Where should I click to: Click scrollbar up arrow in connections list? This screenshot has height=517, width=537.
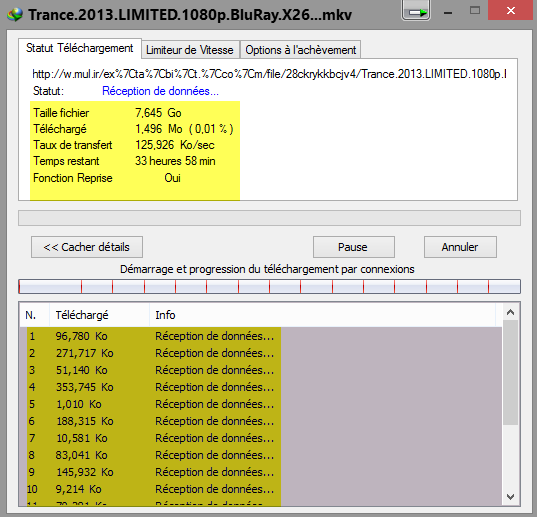510,312
